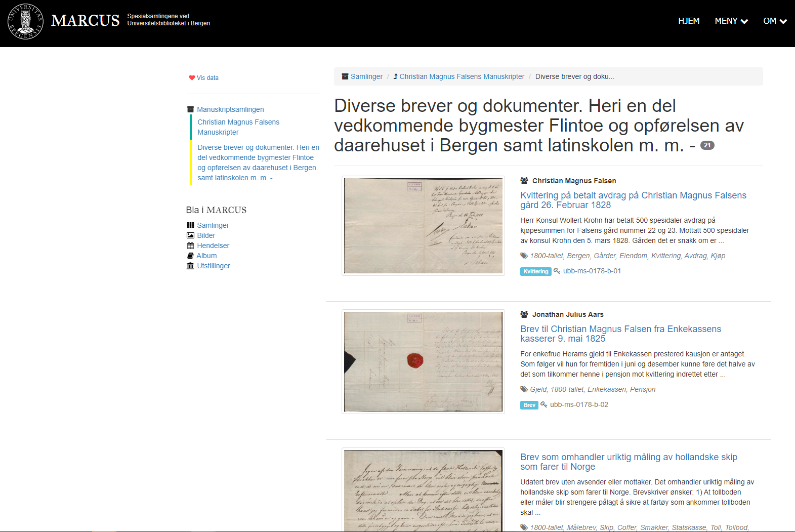Open Brev til Christian Magnus Falsen link
The height and width of the screenshot is (532, 795).
pyautogui.click(x=620, y=334)
